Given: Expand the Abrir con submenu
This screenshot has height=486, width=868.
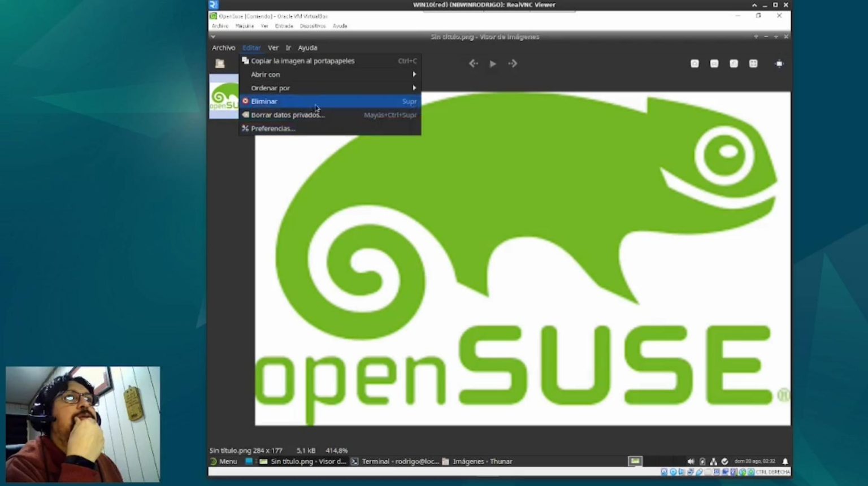Looking at the screenshot, I should (265, 74).
